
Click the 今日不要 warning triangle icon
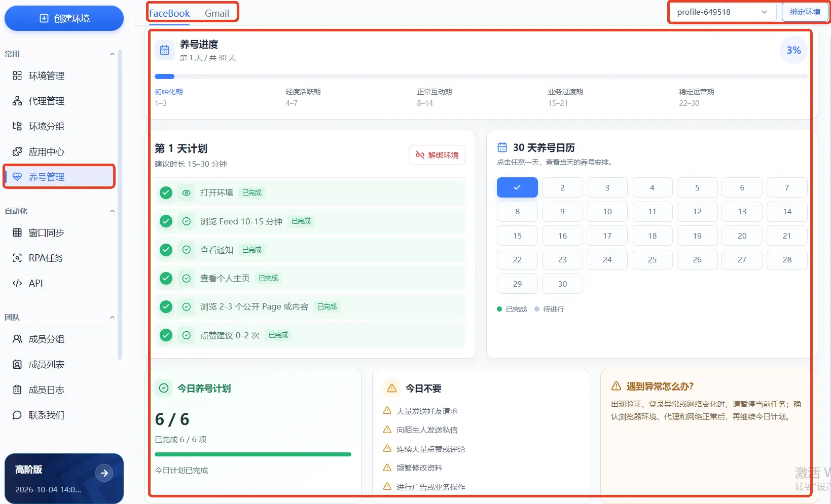pyautogui.click(x=392, y=389)
